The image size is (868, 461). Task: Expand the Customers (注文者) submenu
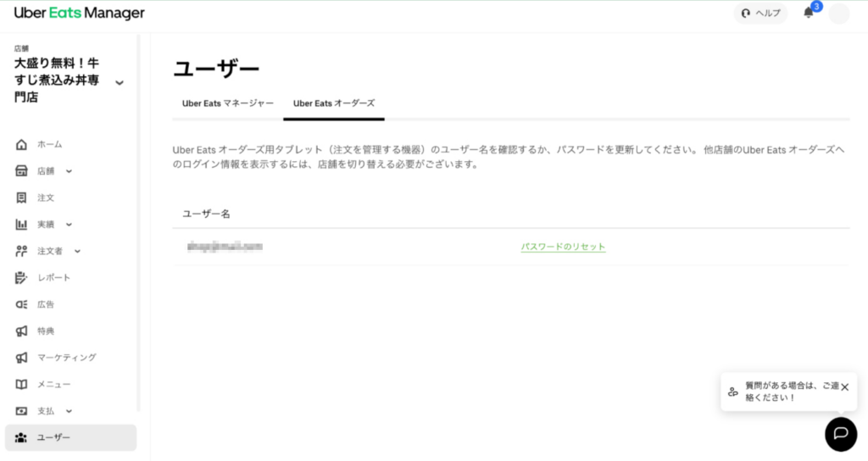pos(77,251)
